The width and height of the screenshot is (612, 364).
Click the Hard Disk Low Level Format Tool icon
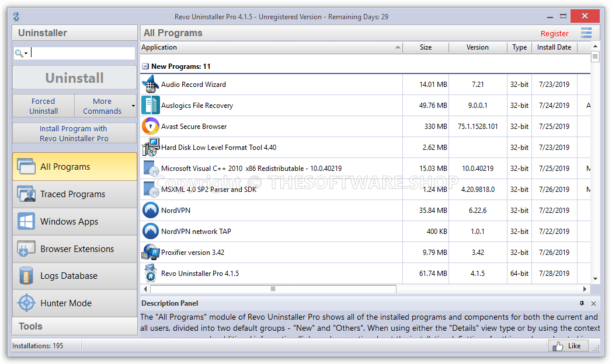click(151, 148)
